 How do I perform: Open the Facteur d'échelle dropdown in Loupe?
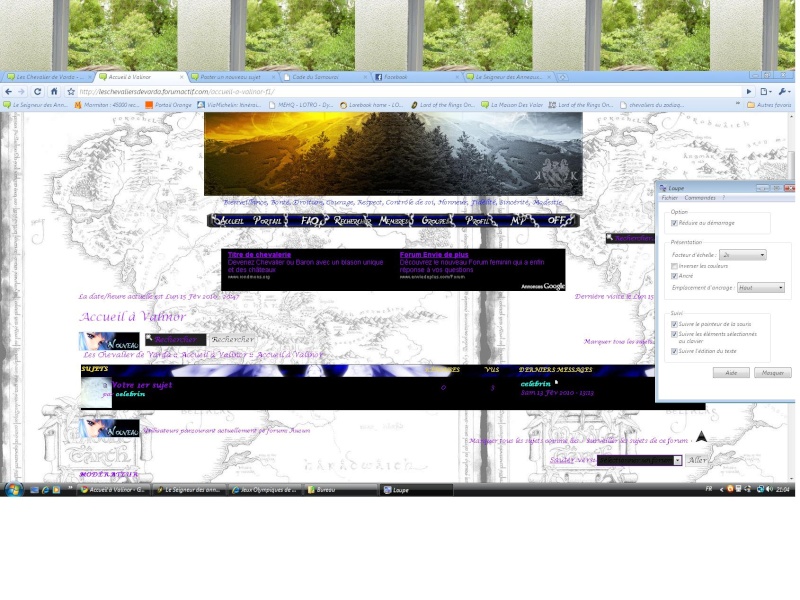(x=742, y=255)
